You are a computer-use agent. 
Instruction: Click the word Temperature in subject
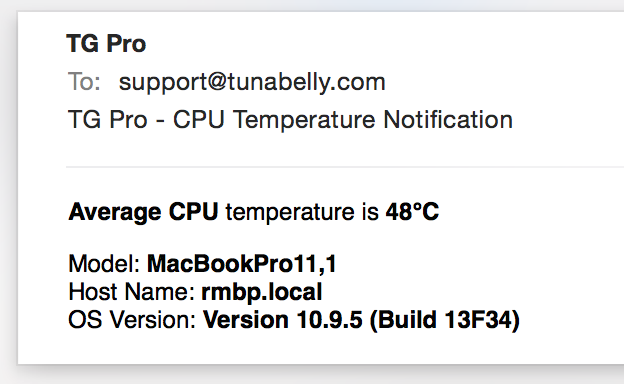(x=304, y=119)
